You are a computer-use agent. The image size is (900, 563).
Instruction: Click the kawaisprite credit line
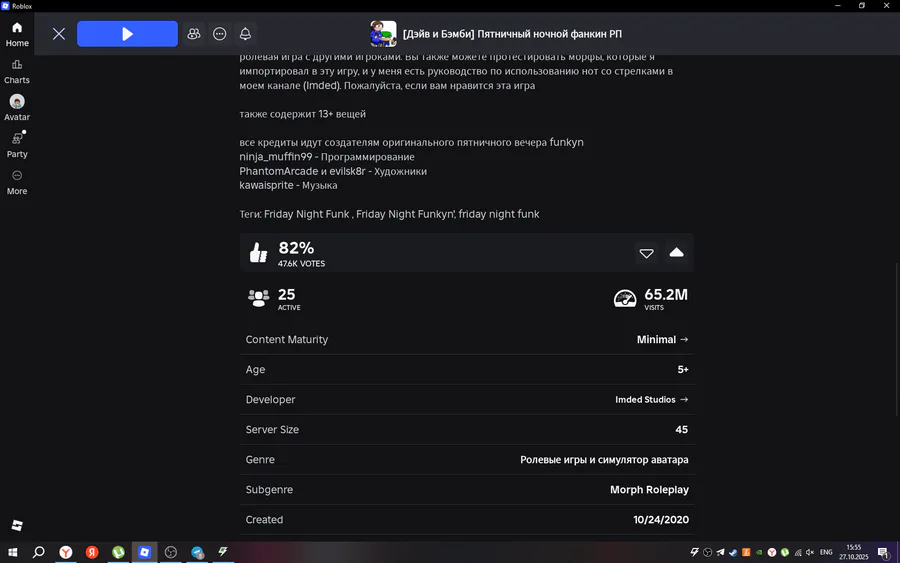288,185
